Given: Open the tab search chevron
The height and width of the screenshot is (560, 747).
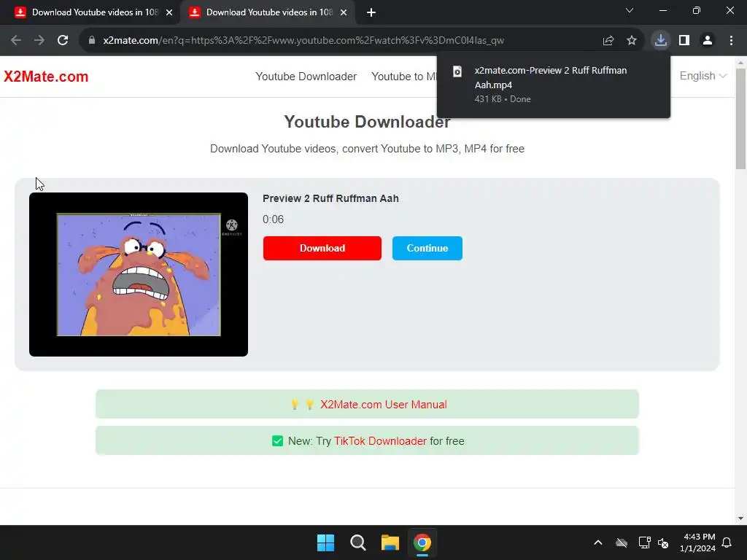Looking at the screenshot, I should (x=630, y=10).
